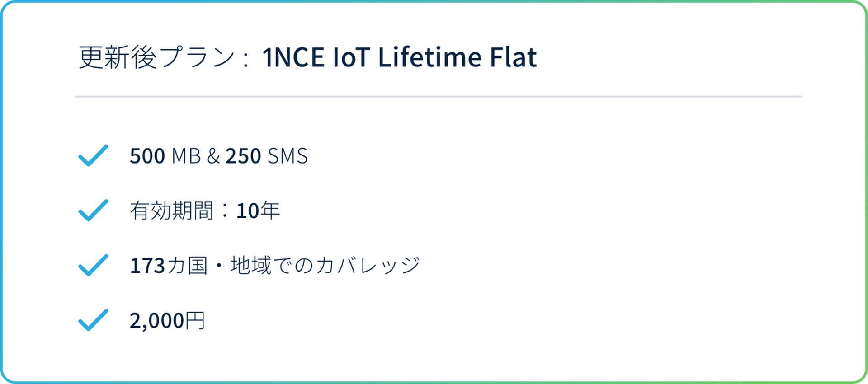Click the checkmark beside 173カ国 coverage line
Screen dimensions: 868x384
(x=93, y=265)
